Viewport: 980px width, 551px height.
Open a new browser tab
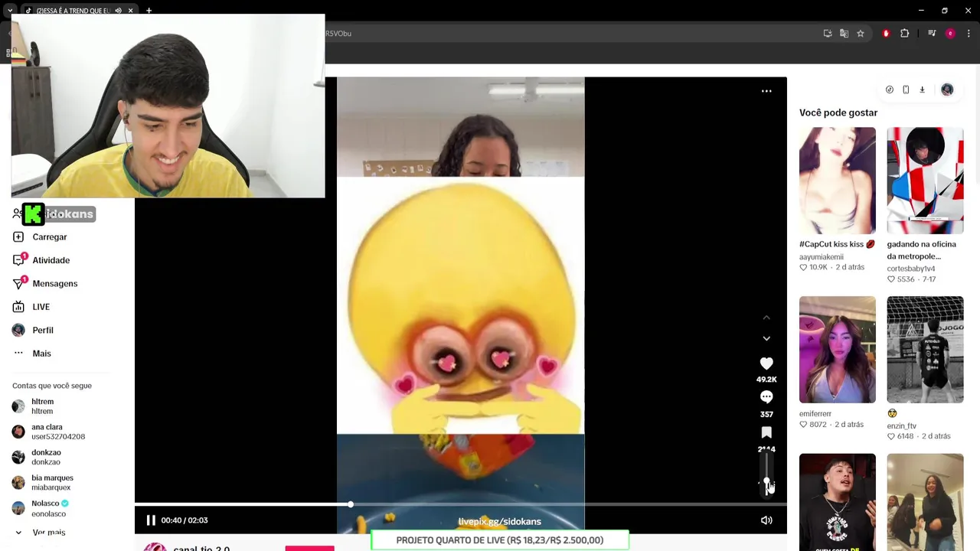149,11
